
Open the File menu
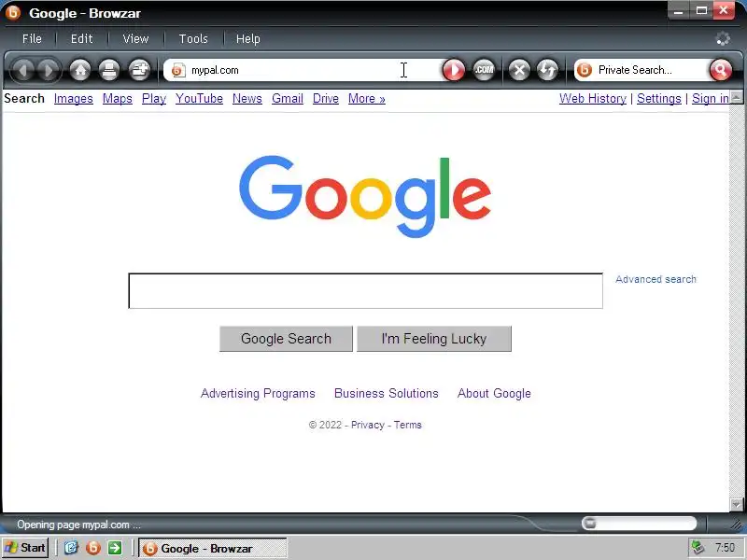[x=32, y=38]
